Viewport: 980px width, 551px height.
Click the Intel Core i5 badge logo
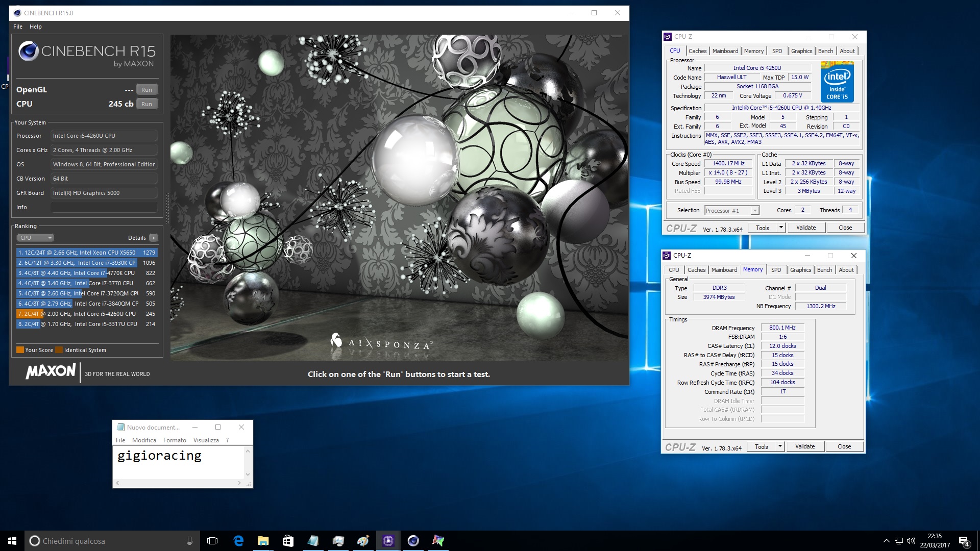point(837,82)
